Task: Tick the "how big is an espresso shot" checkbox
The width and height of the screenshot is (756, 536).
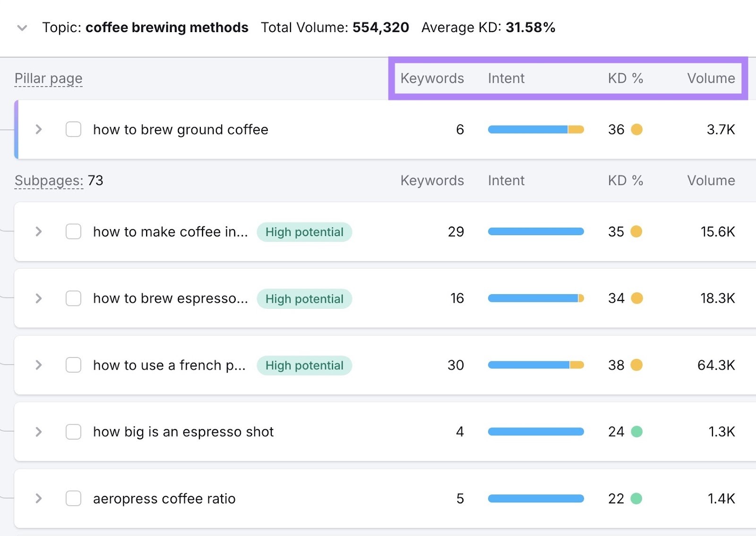Action: (73, 432)
